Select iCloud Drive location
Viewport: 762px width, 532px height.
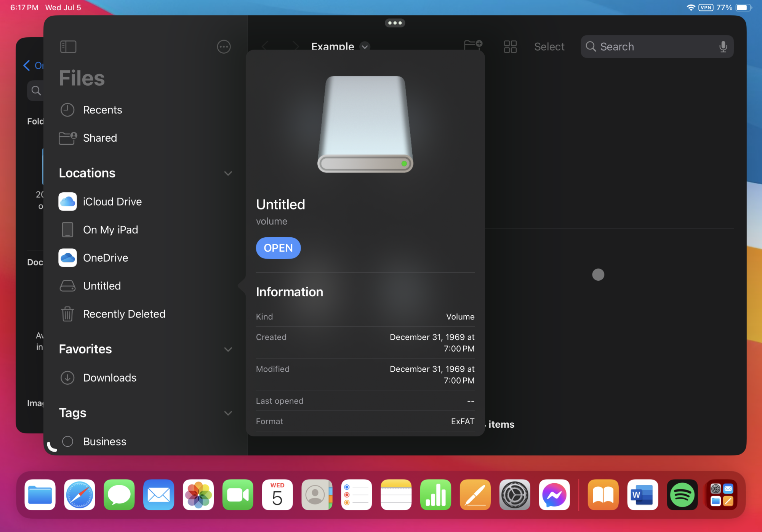coord(112,202)
